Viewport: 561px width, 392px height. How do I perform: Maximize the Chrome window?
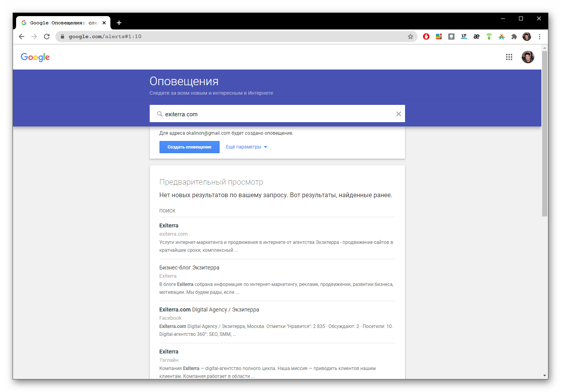pyautogui.click(x=521, y=18)
